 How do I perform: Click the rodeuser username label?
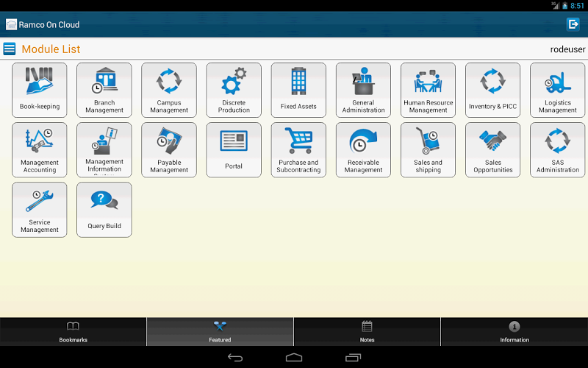567,49
